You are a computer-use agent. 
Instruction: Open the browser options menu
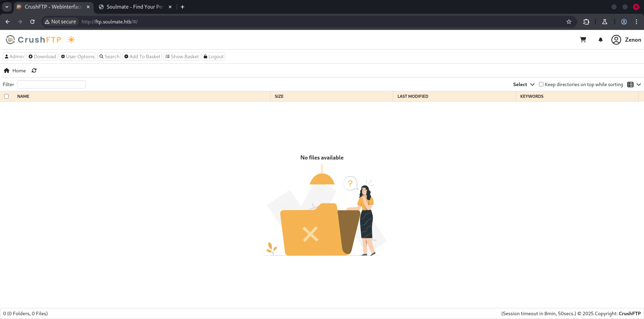coord(636,21)
